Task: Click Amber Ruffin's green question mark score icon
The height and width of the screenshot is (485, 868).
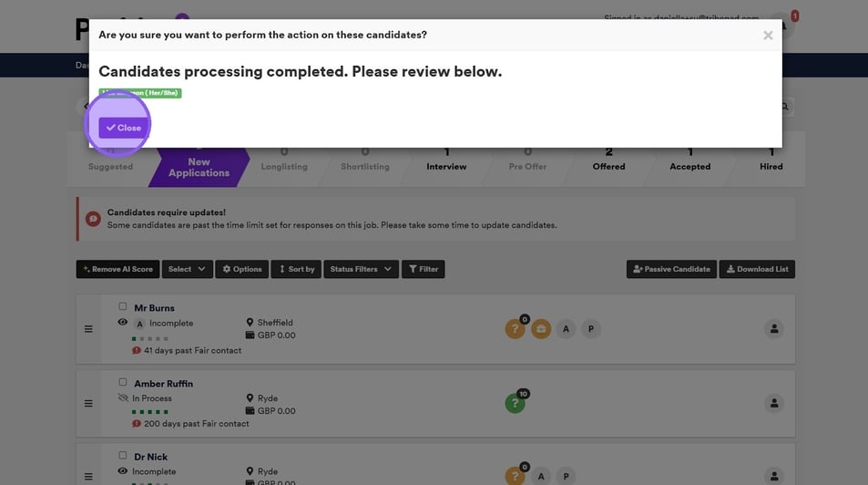Action: click(x=515, y=403)
